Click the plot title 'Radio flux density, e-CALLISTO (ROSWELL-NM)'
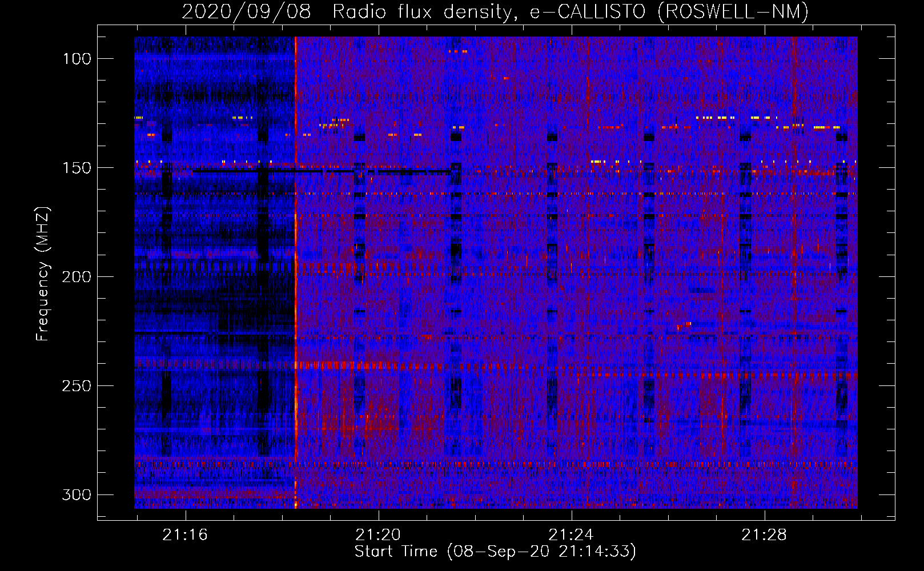 [x=571, y=11]
